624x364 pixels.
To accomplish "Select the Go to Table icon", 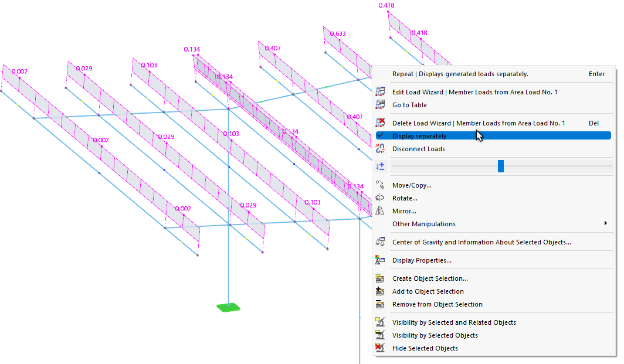I will 380,104.
